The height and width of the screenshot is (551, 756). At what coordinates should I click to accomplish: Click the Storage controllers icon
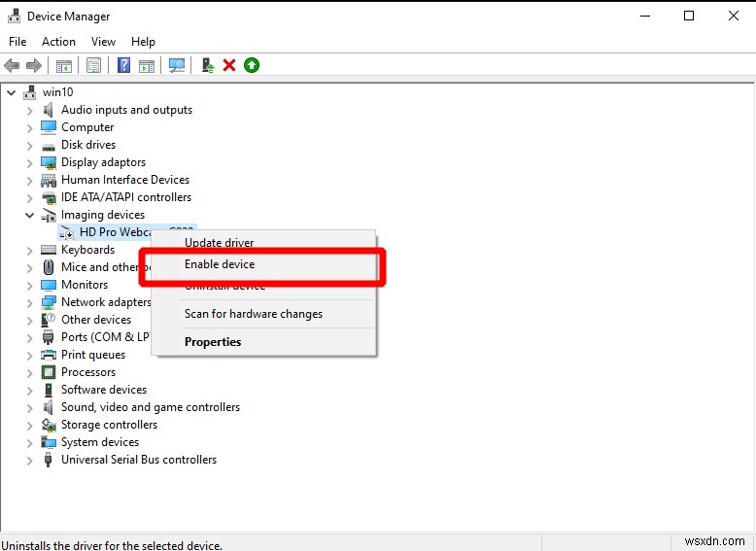tap(49, 425)
